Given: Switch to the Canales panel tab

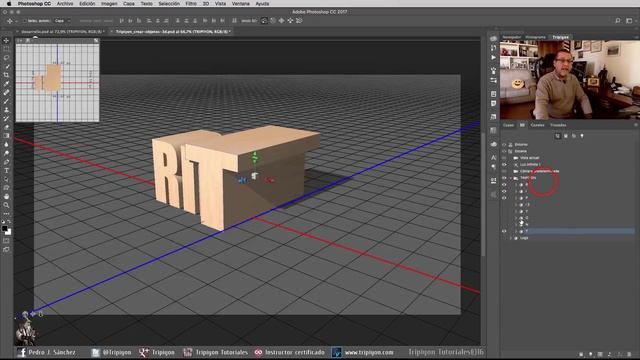Looking at the screenshot, I should (537, 125).
